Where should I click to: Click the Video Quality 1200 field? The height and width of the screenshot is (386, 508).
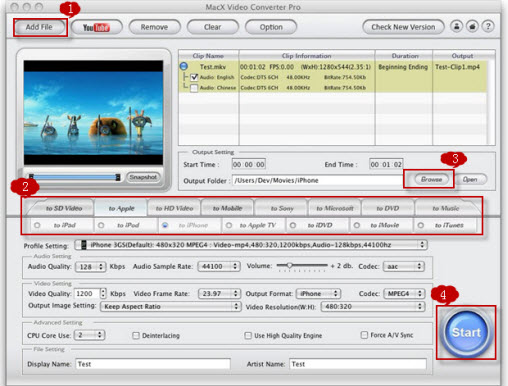click(x=87, y=294)
